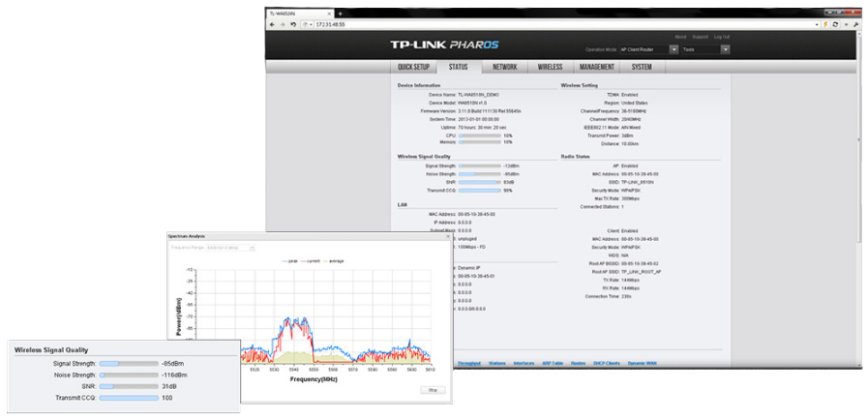868x420 pixels.
Task: Click the Connection Time value 230s
Action: point(626,296)
